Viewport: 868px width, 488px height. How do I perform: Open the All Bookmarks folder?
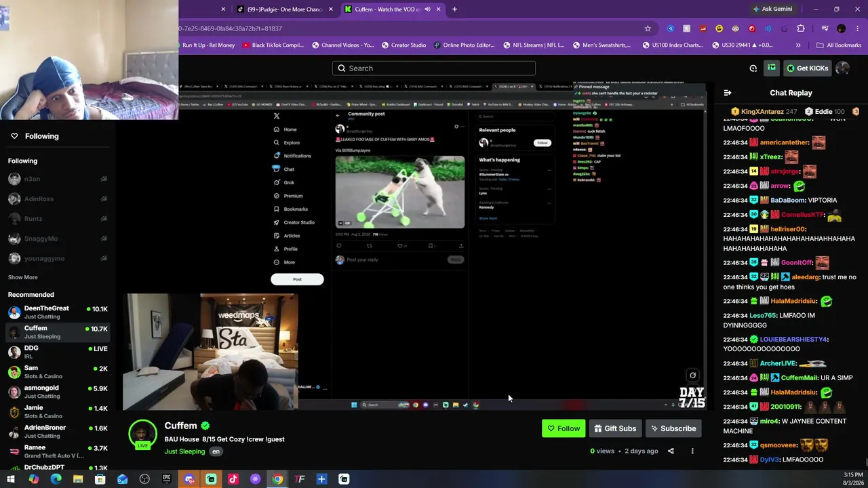(839, 45)
